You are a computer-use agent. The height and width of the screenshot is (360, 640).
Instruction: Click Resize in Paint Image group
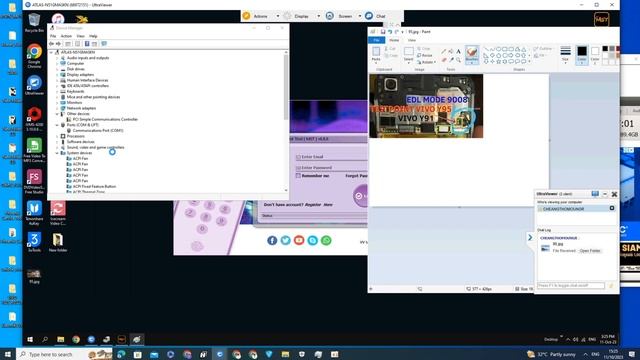(424, 55)
